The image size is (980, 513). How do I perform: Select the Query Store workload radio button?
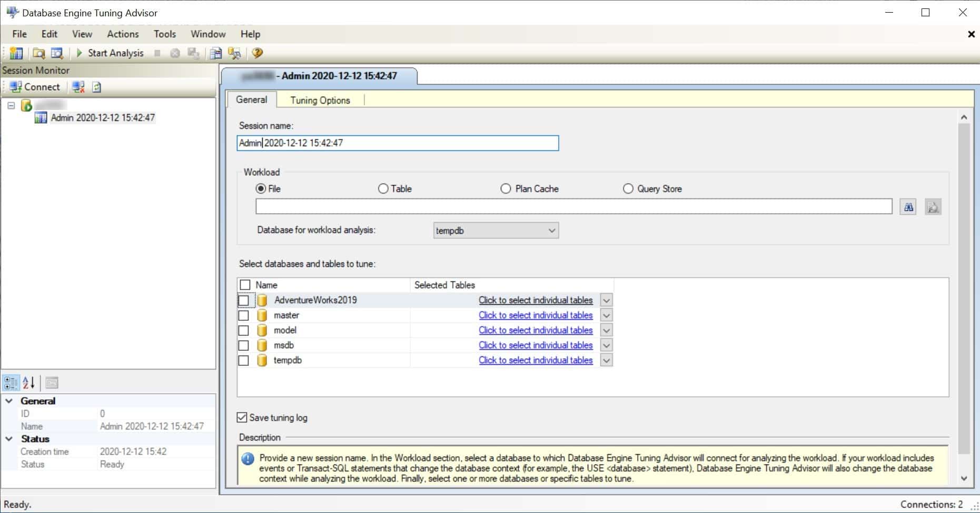(628, 188)
